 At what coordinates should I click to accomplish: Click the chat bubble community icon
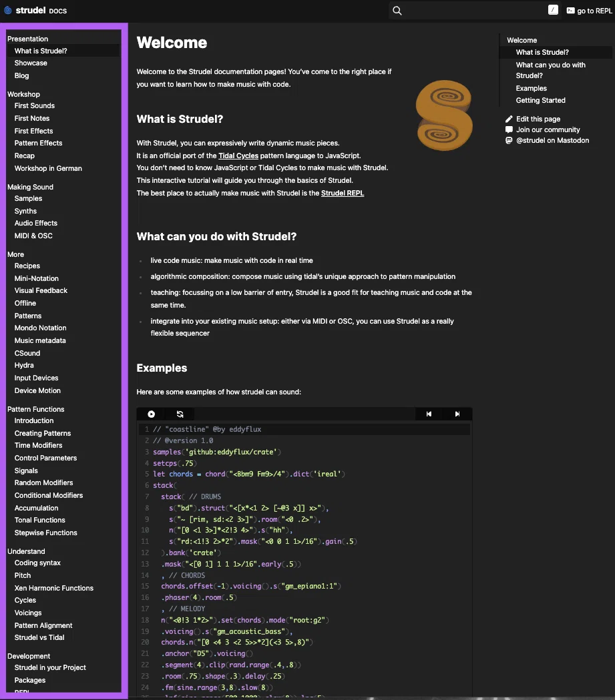tap(509, 129)
